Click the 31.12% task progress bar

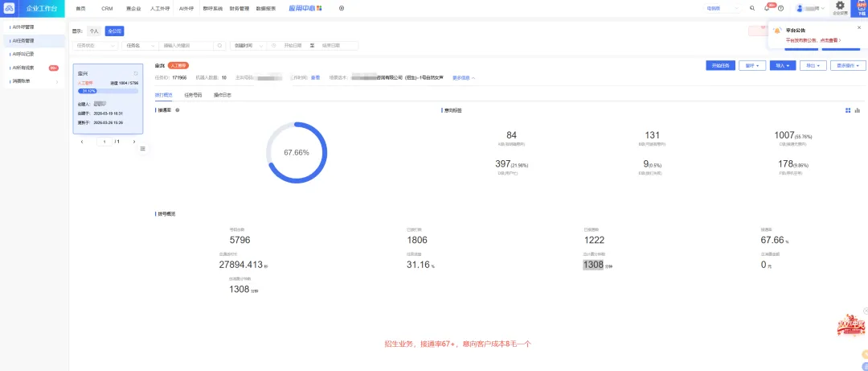(x=108, y=90)
